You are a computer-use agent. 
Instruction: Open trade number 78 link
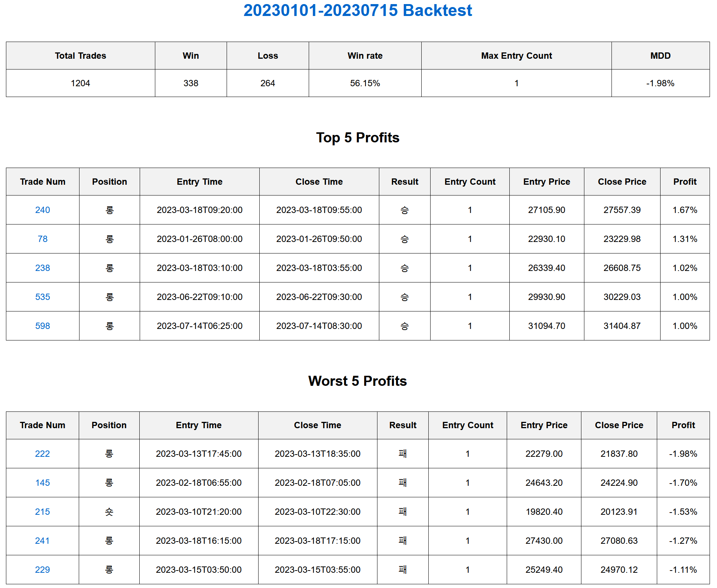pos(42,239)
